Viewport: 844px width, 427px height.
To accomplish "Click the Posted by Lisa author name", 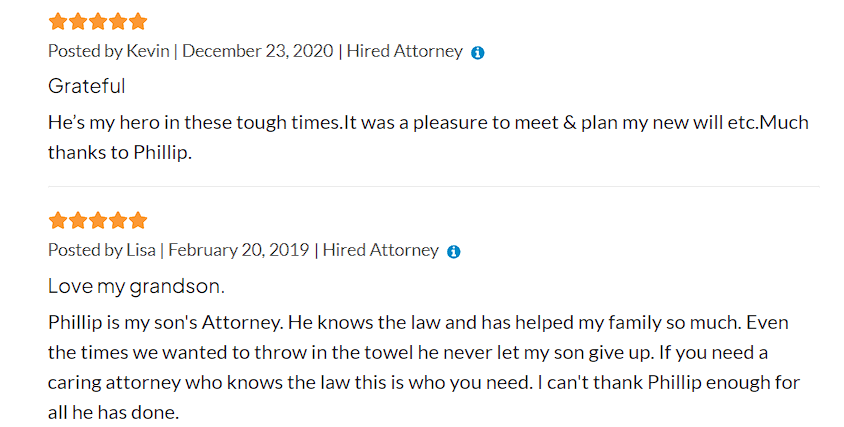I will coord(141,250).
